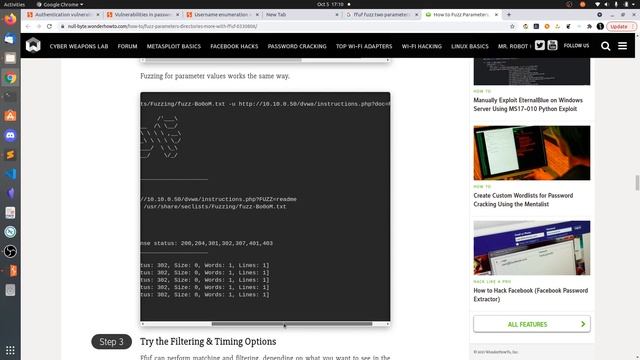Click the Chrome Update button

621,26
